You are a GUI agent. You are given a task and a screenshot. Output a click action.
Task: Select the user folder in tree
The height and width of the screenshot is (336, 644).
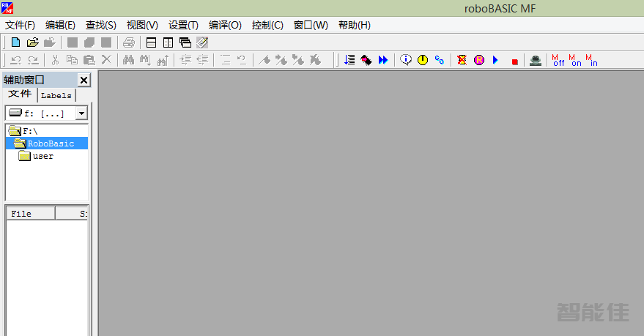click(x=42, y=156)
